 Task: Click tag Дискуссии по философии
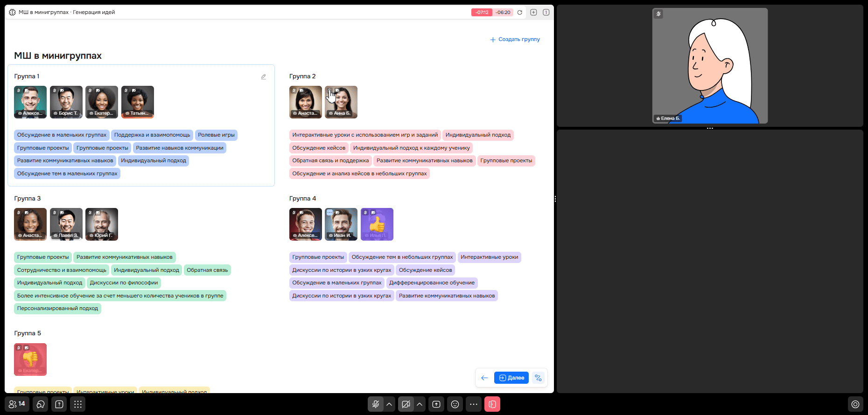124,283
